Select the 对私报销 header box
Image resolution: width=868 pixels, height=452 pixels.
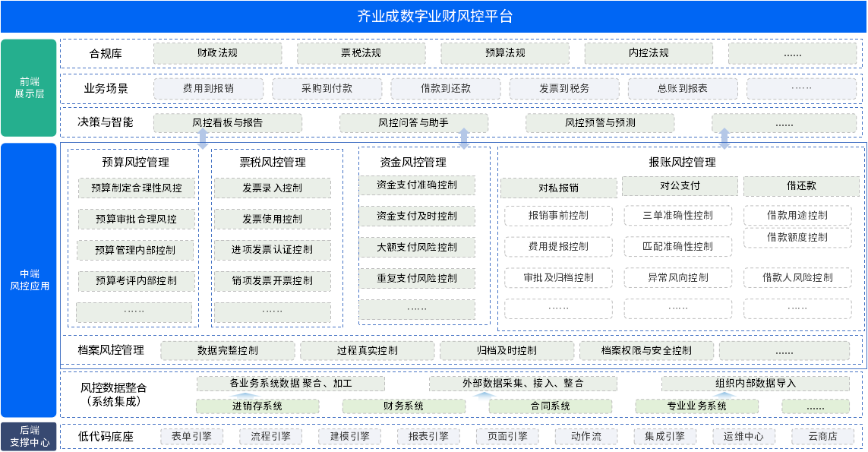pos(559,188)
